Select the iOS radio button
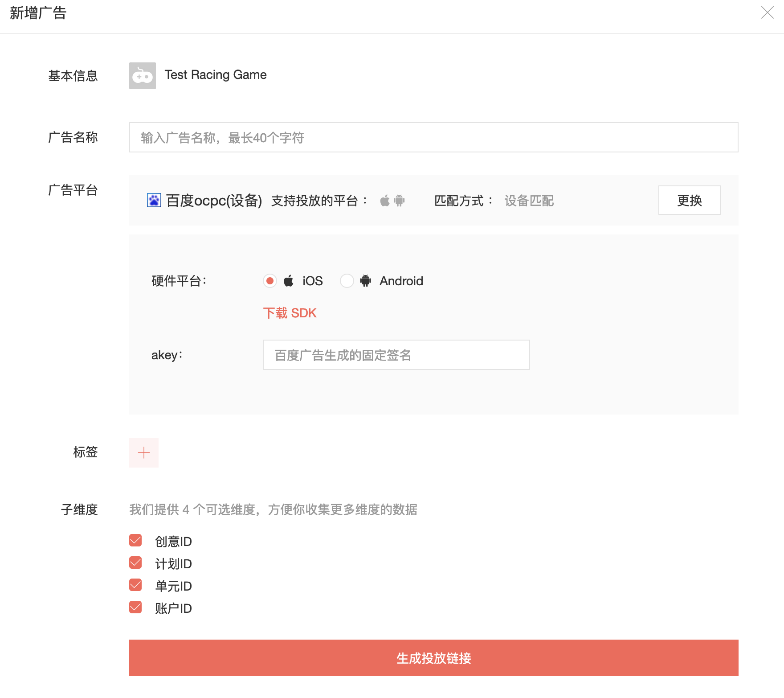The width and height of the screenshot is (784, 698). pyautogui.click(x=269, y=281)
